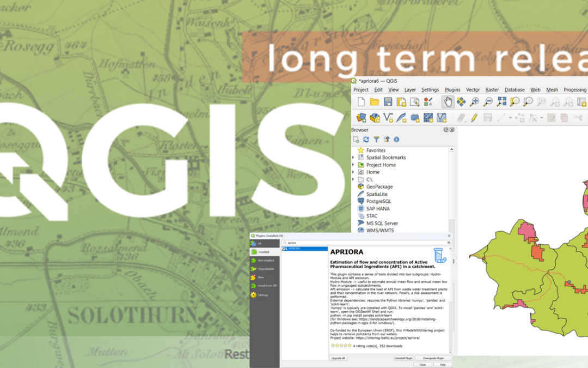Image resolution: width=588 pixels, height=368 pixels.
Task: Open the layout manager icon
Action: (414, 102)
